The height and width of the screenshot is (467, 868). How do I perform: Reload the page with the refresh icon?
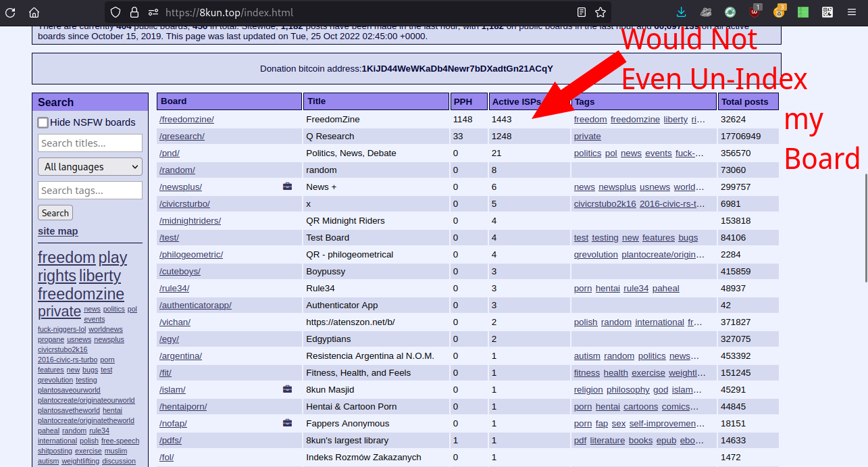click(11, 12)
